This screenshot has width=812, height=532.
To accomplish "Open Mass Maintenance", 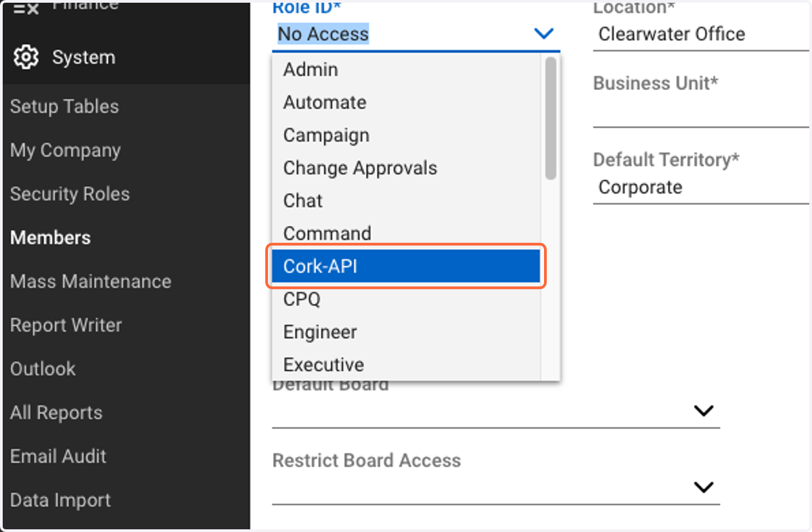I will tap(91, 282).
